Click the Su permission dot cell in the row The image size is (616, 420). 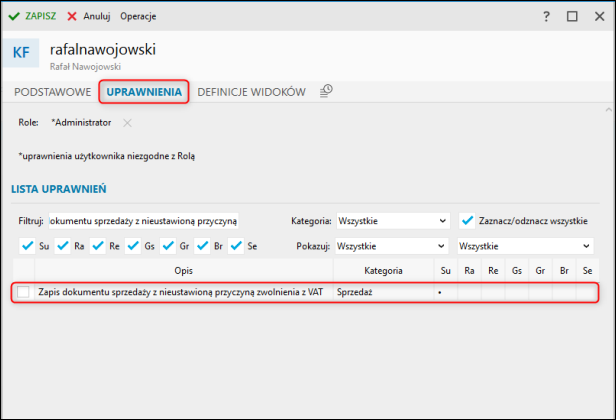pyautogui.click(x=446, y=292)
